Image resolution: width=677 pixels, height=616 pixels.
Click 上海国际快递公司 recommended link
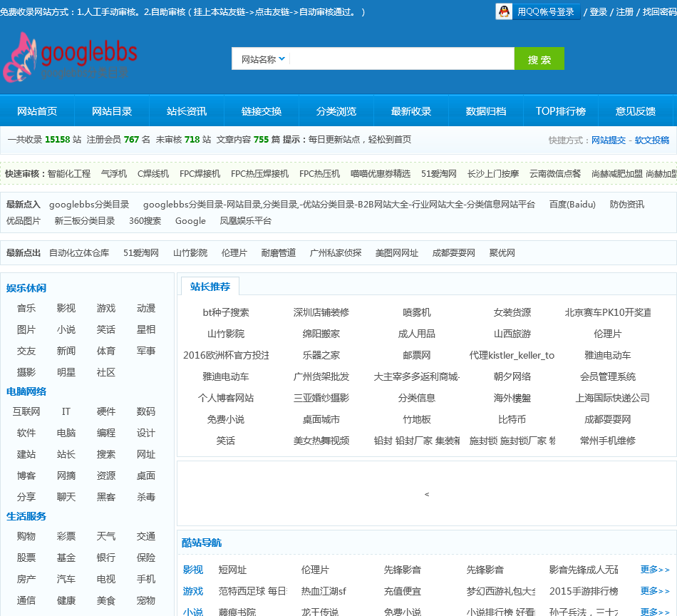pyautogui.click(x=612, y=398)
